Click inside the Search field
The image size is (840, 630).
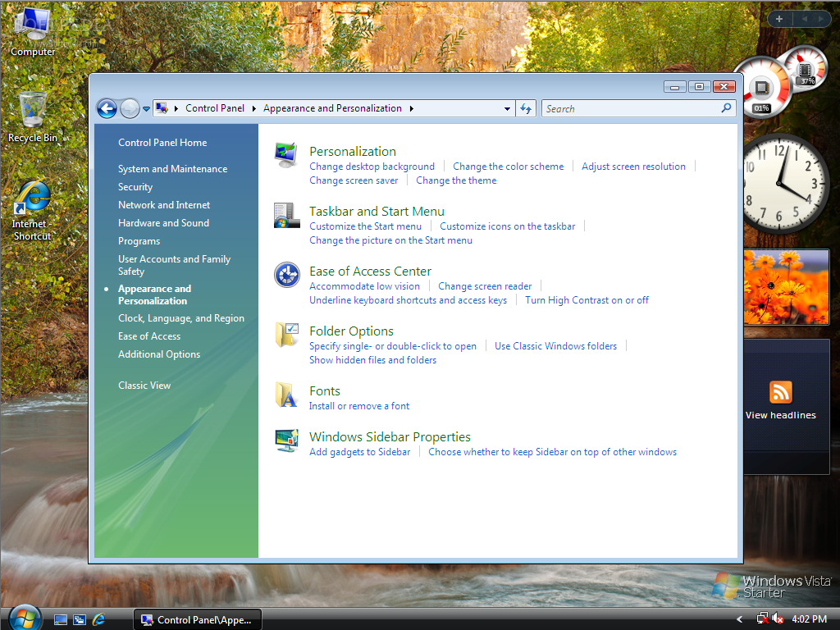(632, 107)
